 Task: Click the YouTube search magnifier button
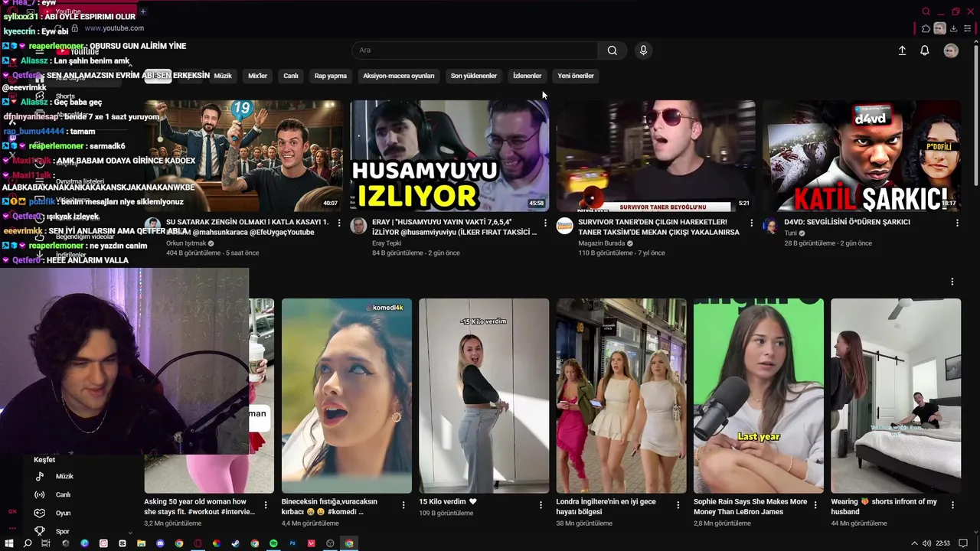(x=612, y=51)
